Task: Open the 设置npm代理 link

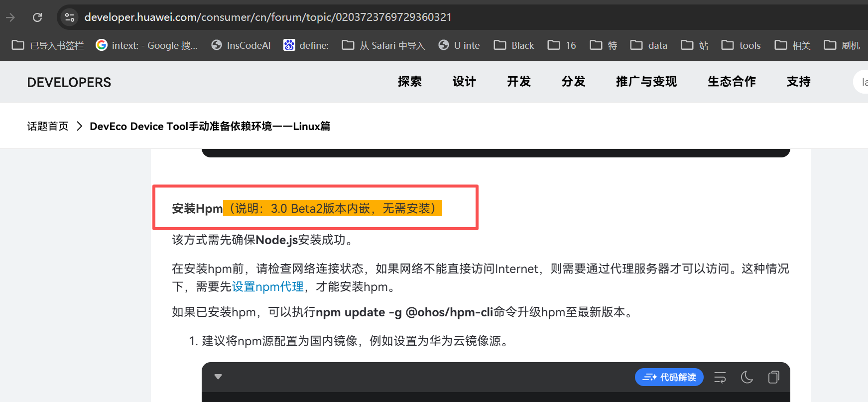Action: 268,287
